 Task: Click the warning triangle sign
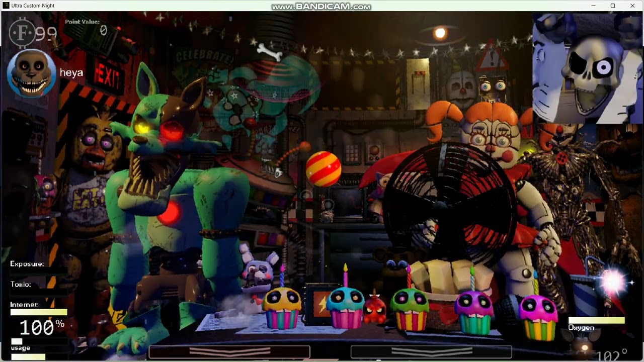pyautogui.click(x=492, y=56)
